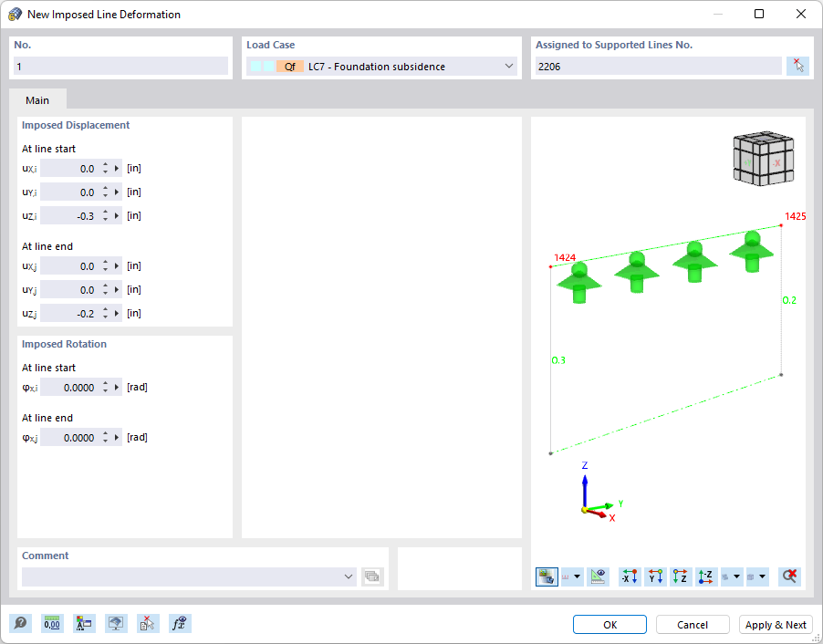Open the Display Properties monitor icon
The image size is (823, 644).
116,623
